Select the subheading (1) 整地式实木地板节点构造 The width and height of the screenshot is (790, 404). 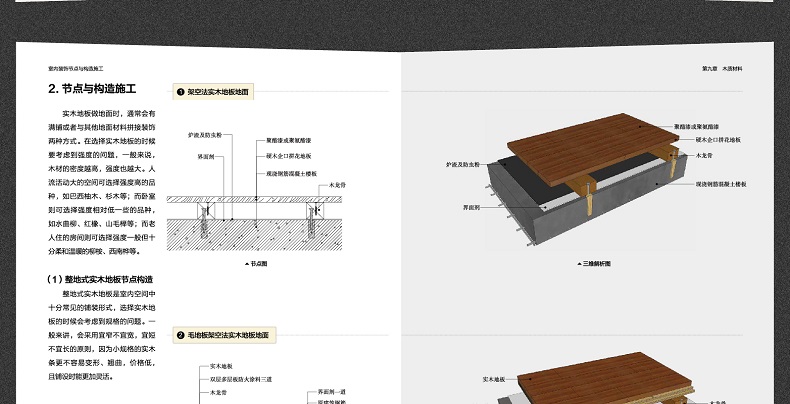coord(100,279)
